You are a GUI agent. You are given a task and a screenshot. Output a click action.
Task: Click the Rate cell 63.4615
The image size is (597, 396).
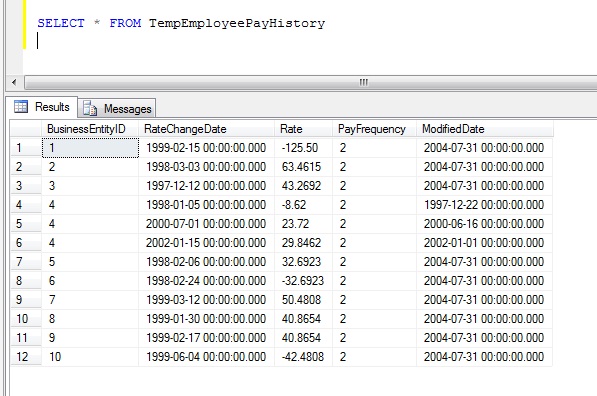303,167
